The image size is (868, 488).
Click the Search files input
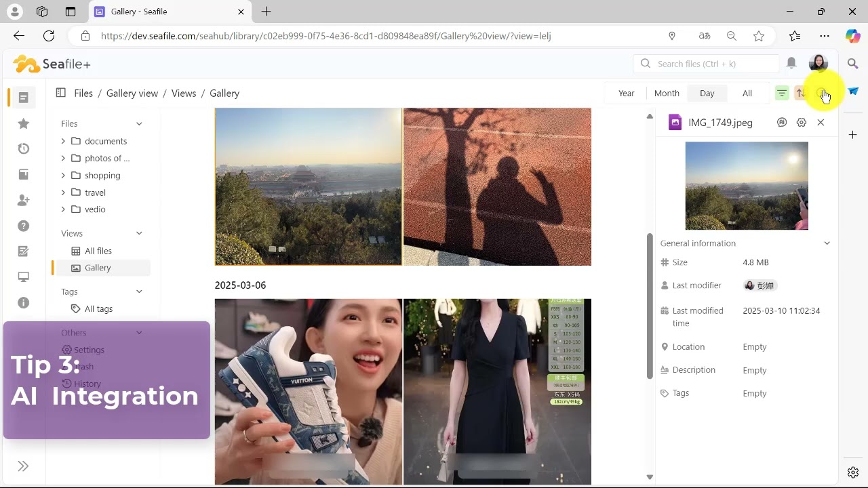707,64
